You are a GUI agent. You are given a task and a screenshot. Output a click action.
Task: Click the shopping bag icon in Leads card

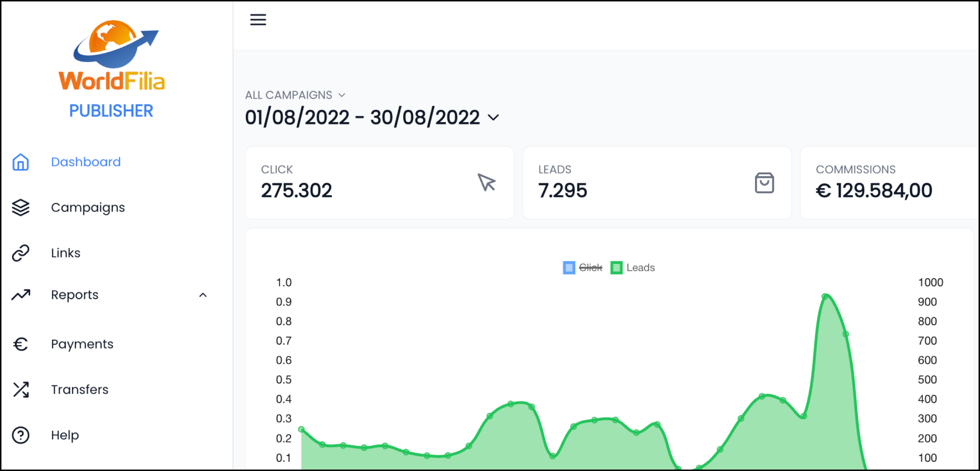click(x=764, y=183)
